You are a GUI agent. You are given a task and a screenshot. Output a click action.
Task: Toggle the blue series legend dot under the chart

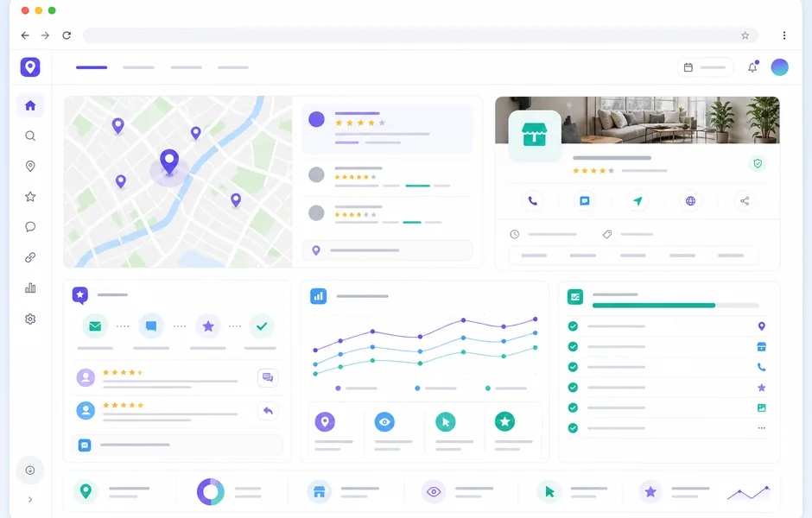tap(417, 388)
